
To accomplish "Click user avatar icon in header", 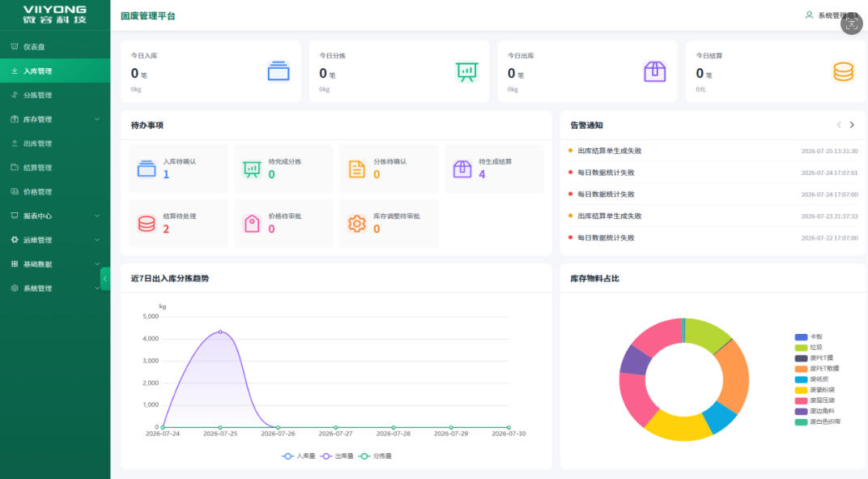I will click(x=809, y=15).
